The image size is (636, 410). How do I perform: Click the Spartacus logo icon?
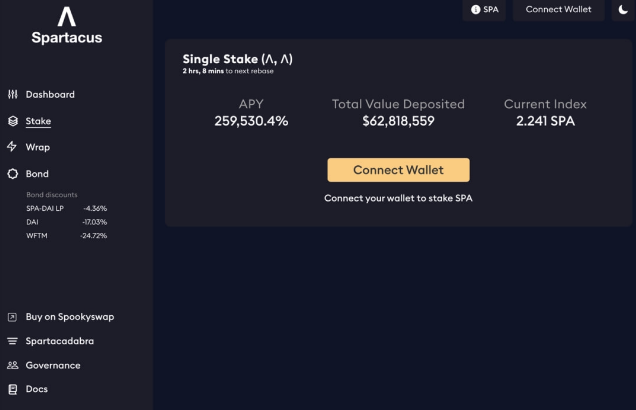tap(67, 17)
